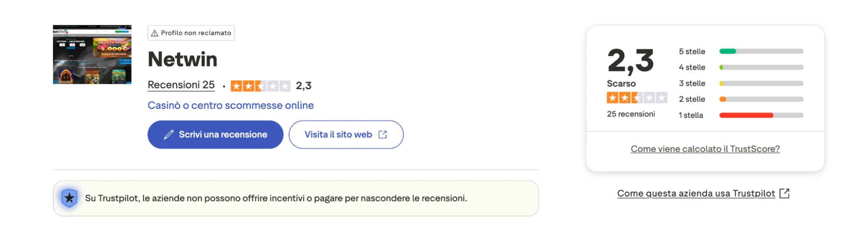Click the external link icon on Visita il sito web
This screenshot has width=868, height=234.
(383, 135)
